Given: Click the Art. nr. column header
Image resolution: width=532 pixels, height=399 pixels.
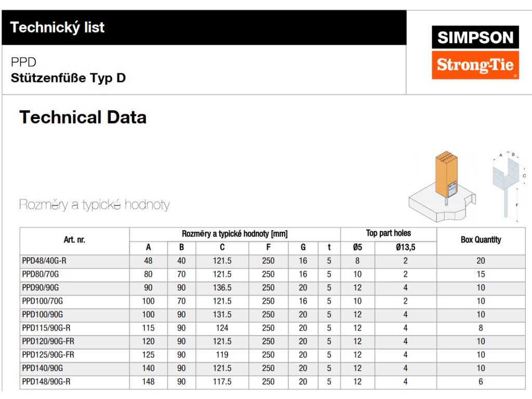Looking at the screenshot, I should click(x=74, y=240).
